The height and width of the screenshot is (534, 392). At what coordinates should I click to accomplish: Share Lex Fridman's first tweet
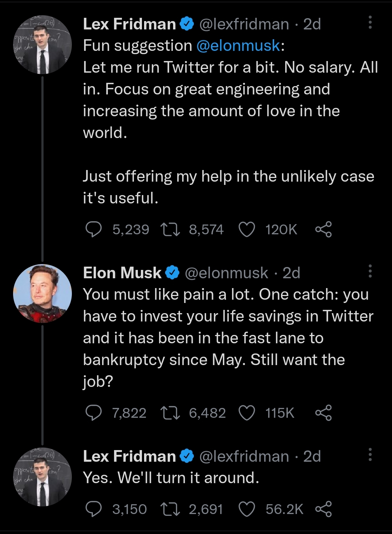(x=323, y=230)
